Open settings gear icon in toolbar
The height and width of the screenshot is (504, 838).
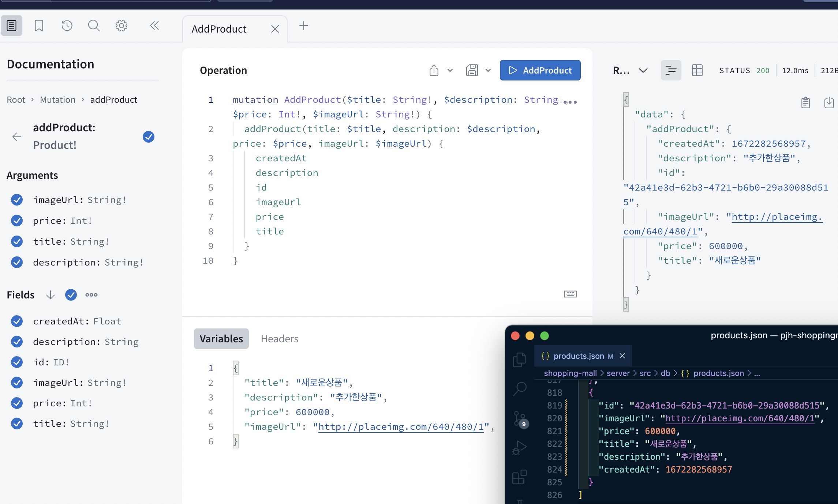(121, 26)
